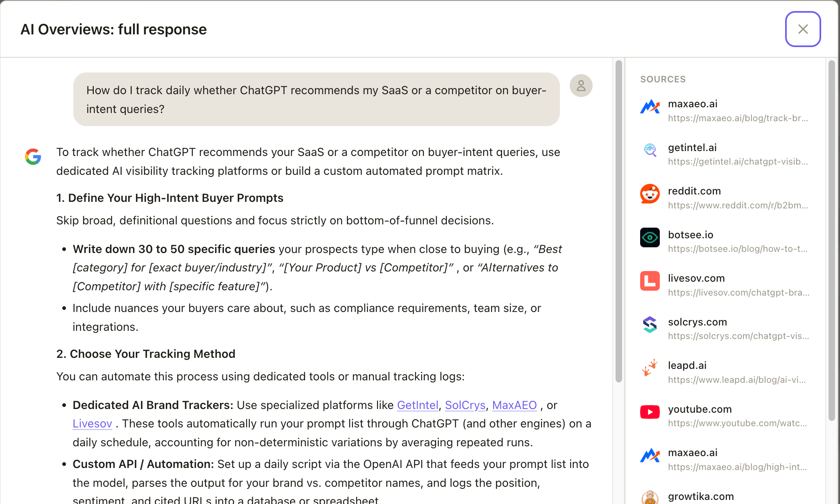Viewport: 840px width, 504px height.
Task: Click the 'Include nuances your buyers care about' bullet
Action: pos(307,317)
